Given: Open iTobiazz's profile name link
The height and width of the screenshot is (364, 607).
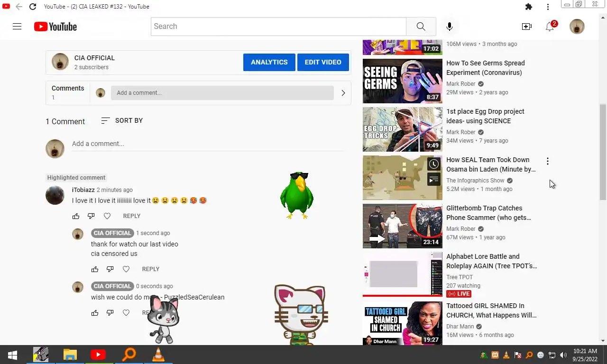Looking at the screenshot, I should (83, 190).
